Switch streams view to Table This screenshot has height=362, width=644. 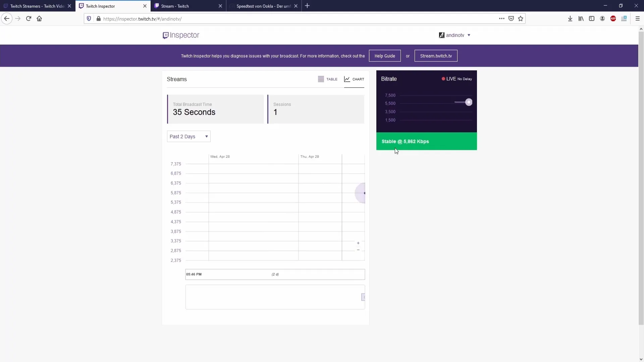[327, 79]
